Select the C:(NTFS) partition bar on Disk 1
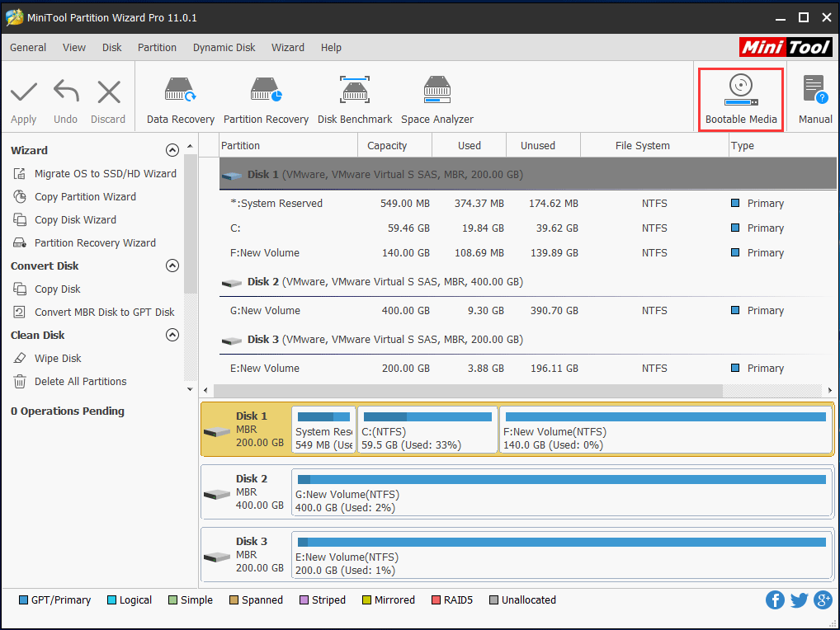This screenshot has height=630, width=840. tap(427, 430)
